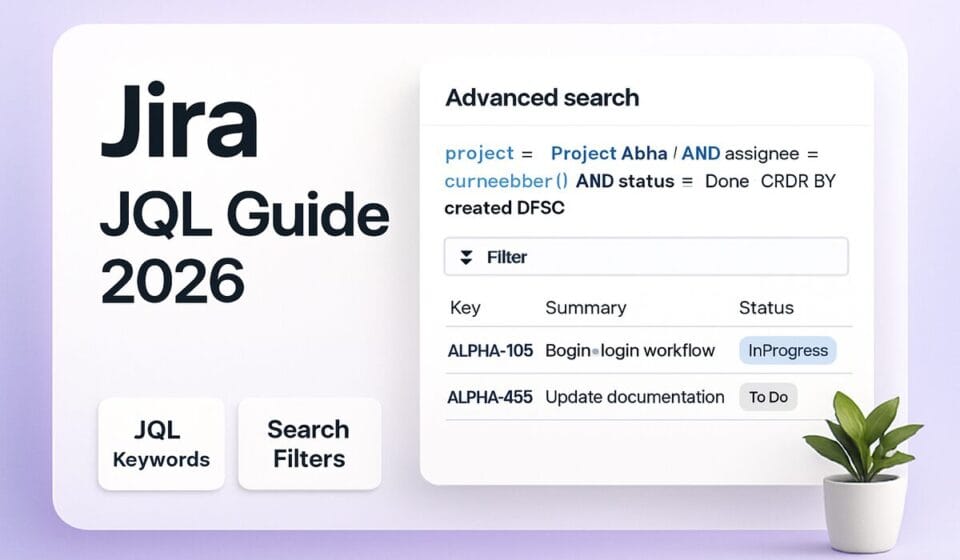Viewport: 960px width, 560px height.
Task: Click 'CRDR BY' in the query
Action: 798,181
